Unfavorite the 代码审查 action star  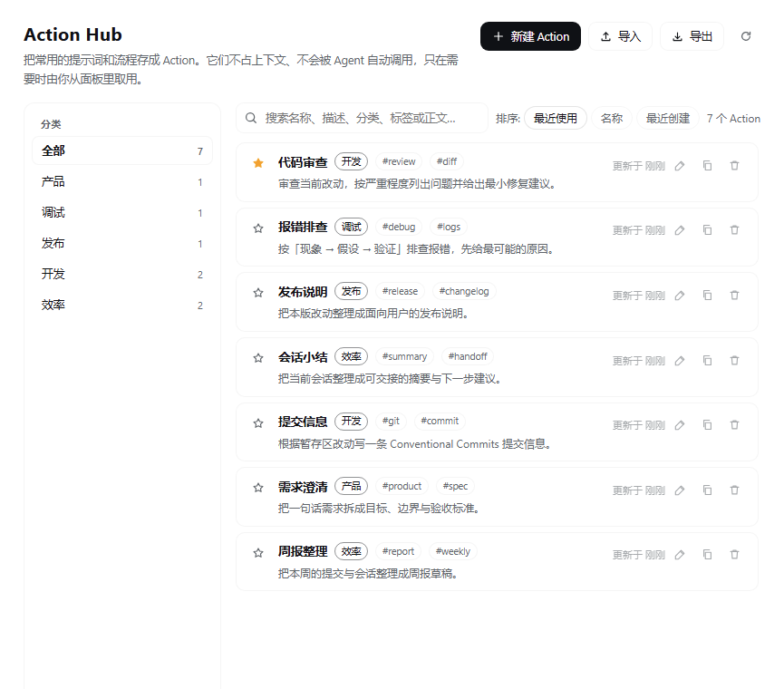pyautogui.click(x=258, y=163)
